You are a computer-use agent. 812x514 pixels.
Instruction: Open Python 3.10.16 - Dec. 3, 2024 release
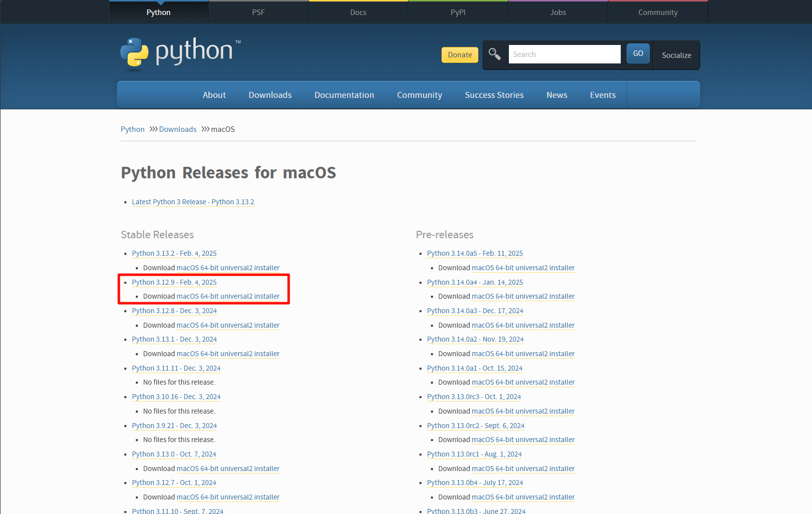(176, 397)
